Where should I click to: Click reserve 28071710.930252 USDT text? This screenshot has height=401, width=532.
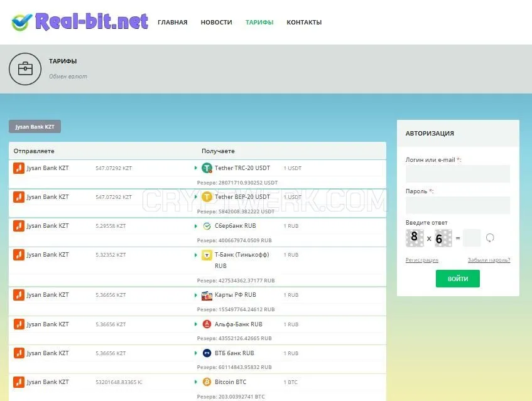237,183
